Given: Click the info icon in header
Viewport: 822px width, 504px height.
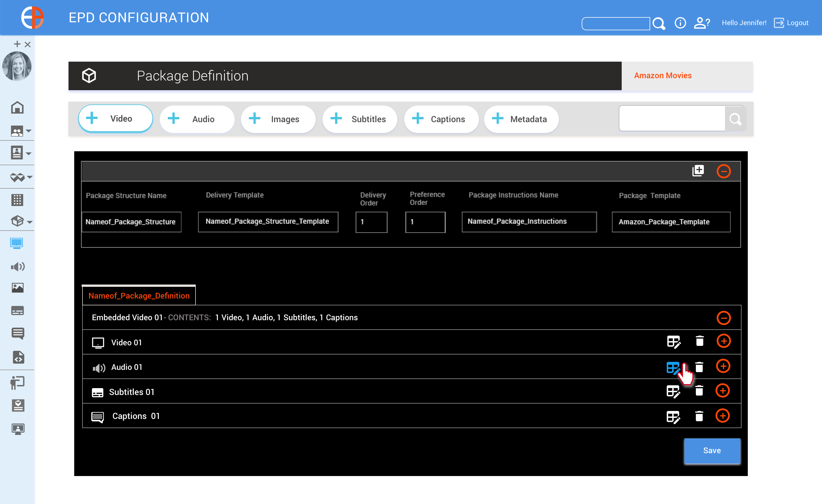Looking at the screenshot, I should coord(680,23).
